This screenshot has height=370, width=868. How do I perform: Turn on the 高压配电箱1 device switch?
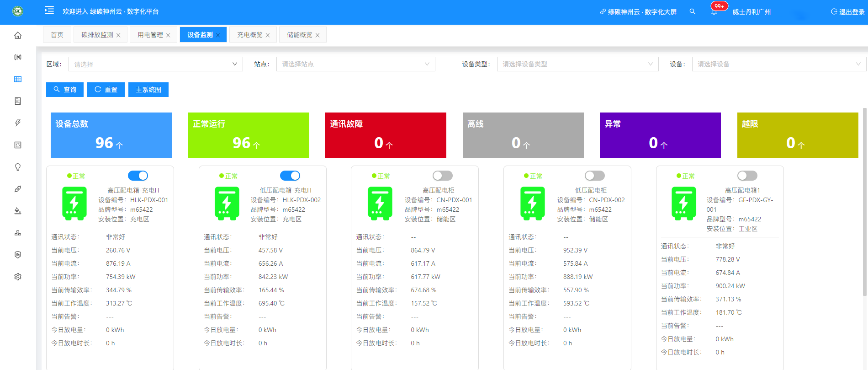[747, 176]
